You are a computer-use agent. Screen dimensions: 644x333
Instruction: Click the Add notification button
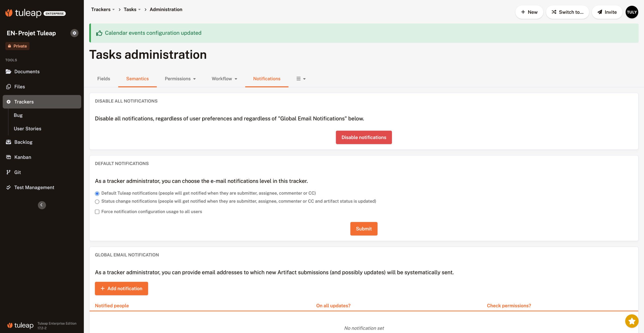121,289
